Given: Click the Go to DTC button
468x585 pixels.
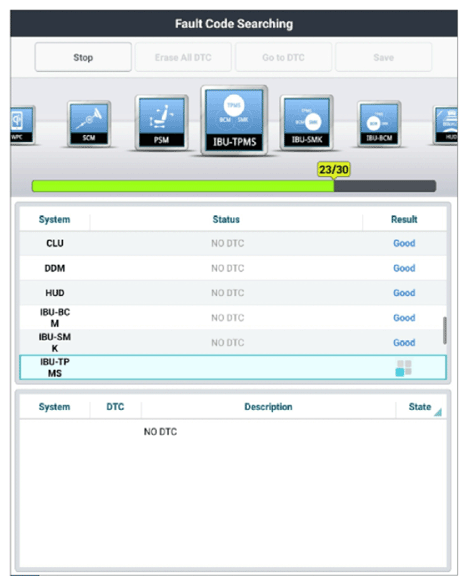Looking at the screenshot, I should tap(283, 57).
